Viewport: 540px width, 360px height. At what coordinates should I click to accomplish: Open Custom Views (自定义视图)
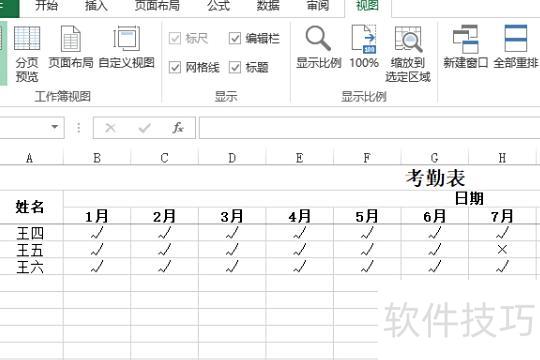tap(126, 48)
